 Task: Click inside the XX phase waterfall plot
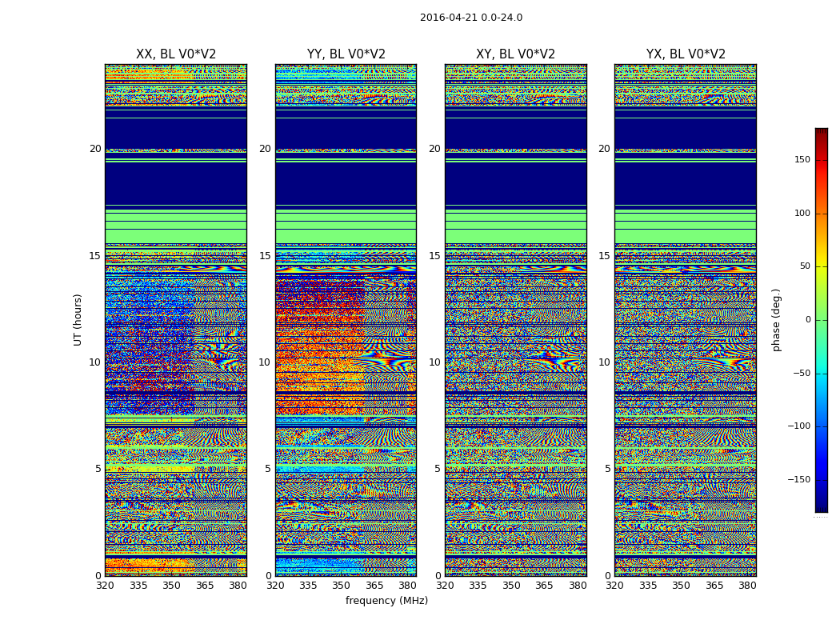[175, 320]
